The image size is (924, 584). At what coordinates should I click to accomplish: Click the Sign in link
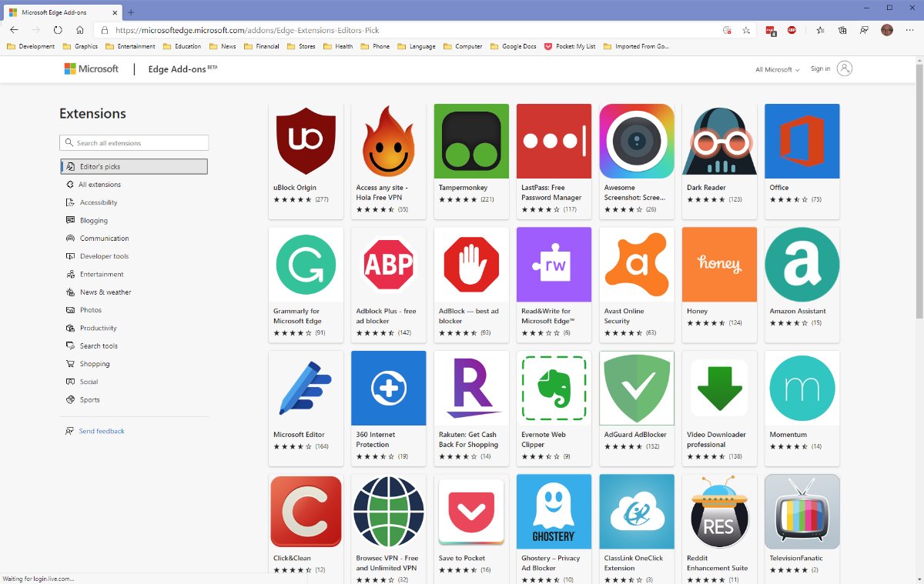tap(820, 68)
